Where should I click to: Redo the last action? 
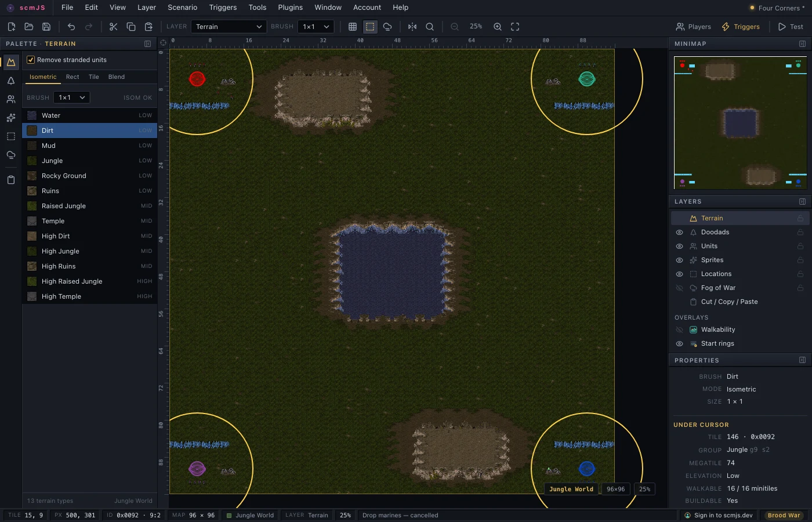point(89,27)
